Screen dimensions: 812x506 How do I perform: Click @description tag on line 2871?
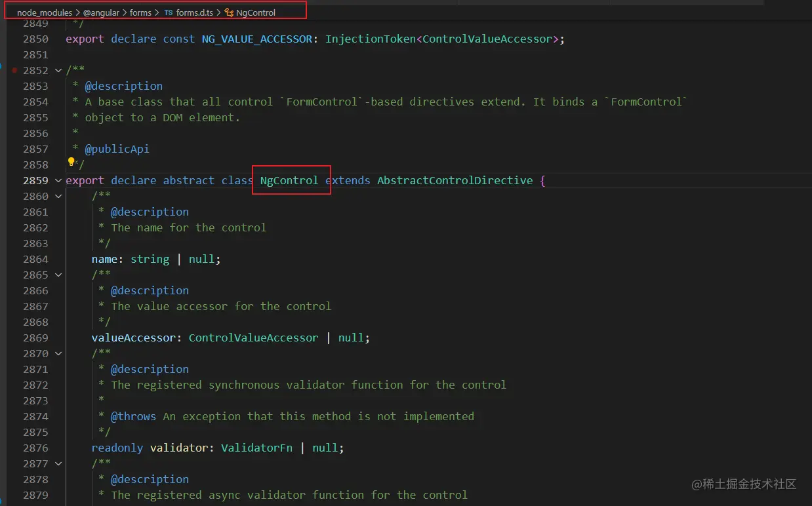150,369
